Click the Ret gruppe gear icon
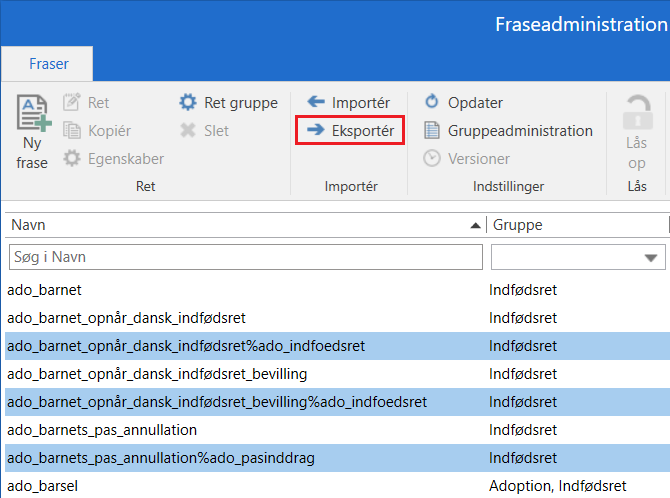 (x=188, y=102)
